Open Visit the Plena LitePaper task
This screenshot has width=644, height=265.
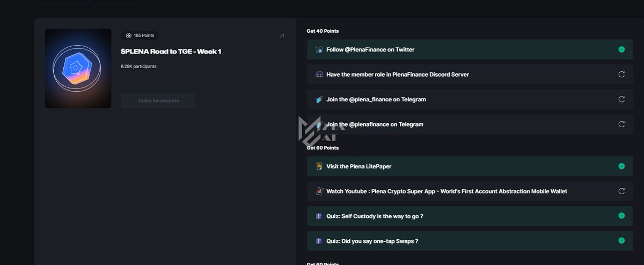[470, 166]
